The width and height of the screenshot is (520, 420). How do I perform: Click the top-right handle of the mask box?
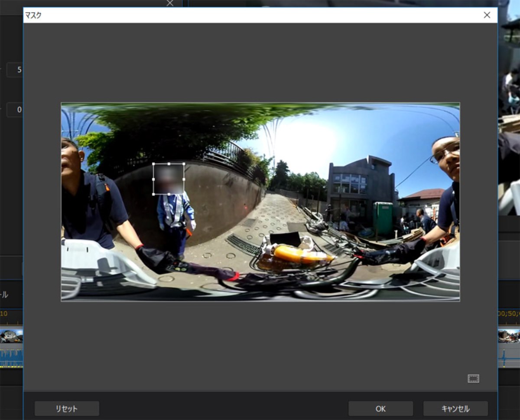tap(184, 164)
